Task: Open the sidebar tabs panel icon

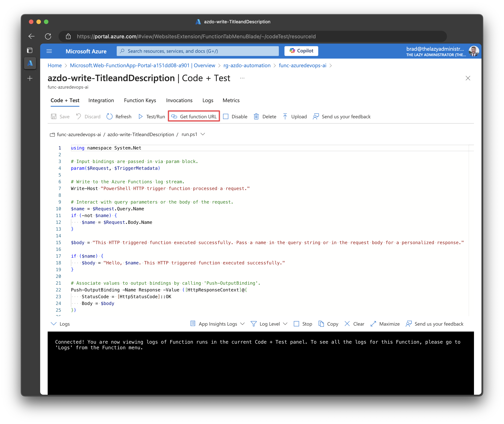Action: point(30,51)
